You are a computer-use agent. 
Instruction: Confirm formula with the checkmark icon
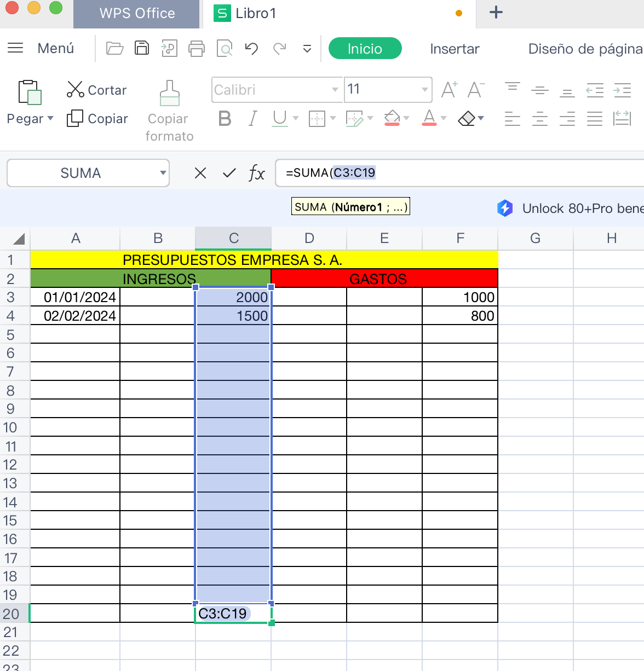click(229, 173)
